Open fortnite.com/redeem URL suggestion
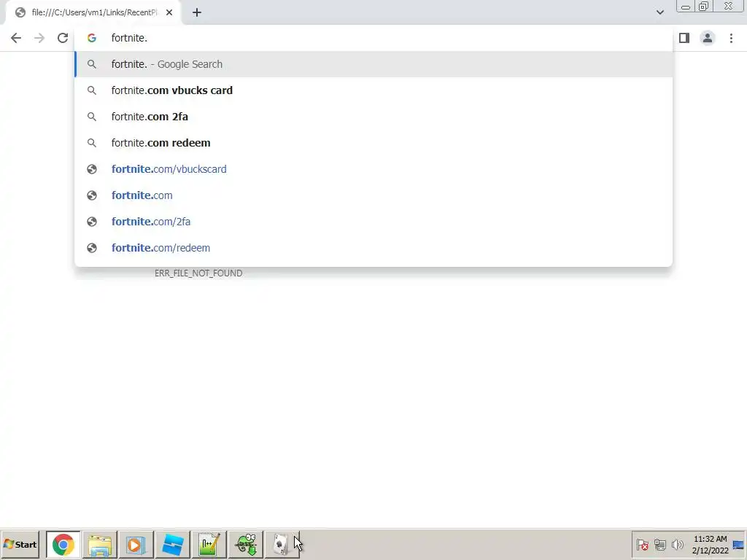The height and width of the screenshot is (560, 747). point(373,248)
